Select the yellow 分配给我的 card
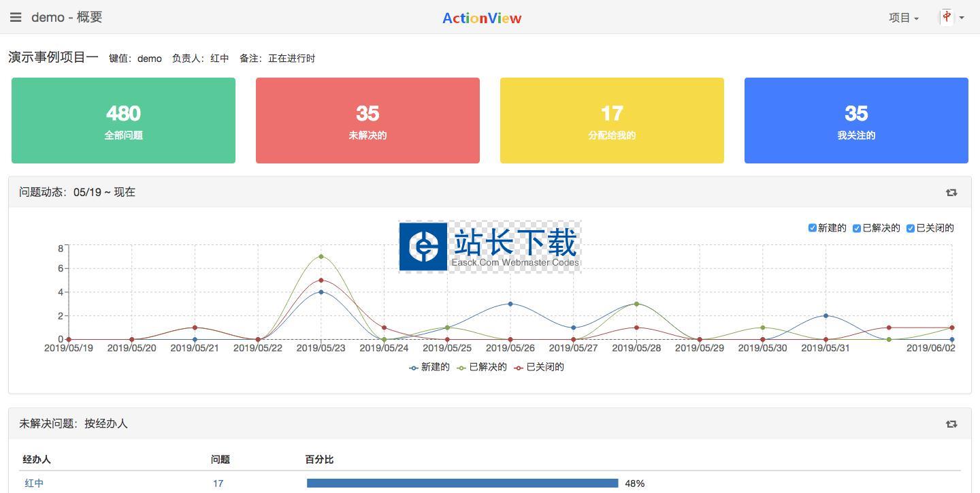The width and height of the screenshot is (980, 493). click(612, 121)
